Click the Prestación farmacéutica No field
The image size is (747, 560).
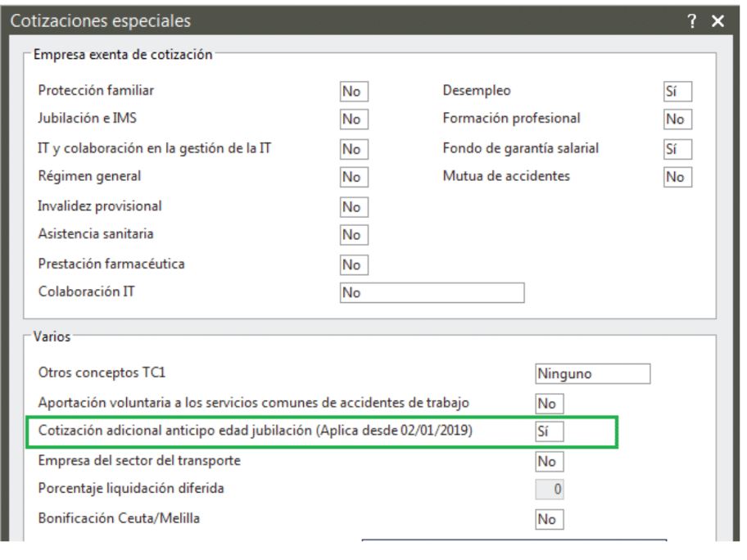click(354, 264)
